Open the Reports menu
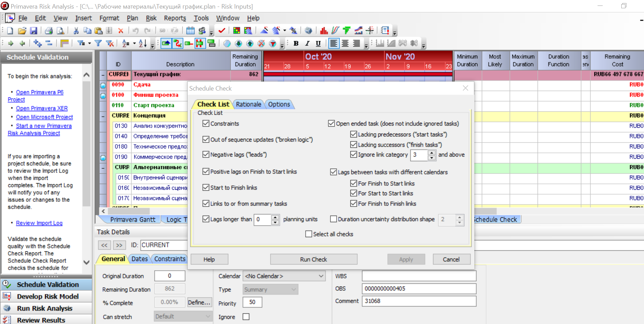 (x=175, y=18)
